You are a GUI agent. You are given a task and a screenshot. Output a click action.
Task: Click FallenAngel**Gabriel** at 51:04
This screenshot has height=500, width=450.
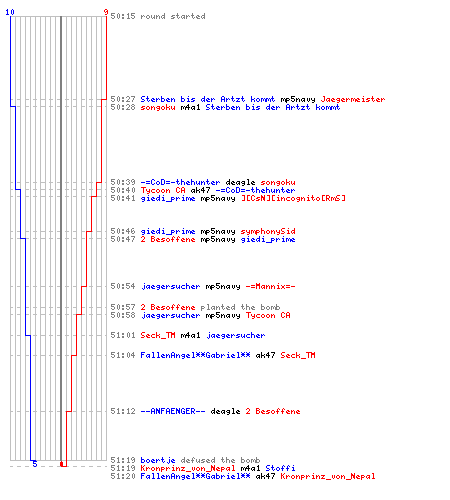pyautogui.click(x=195, y=355)
